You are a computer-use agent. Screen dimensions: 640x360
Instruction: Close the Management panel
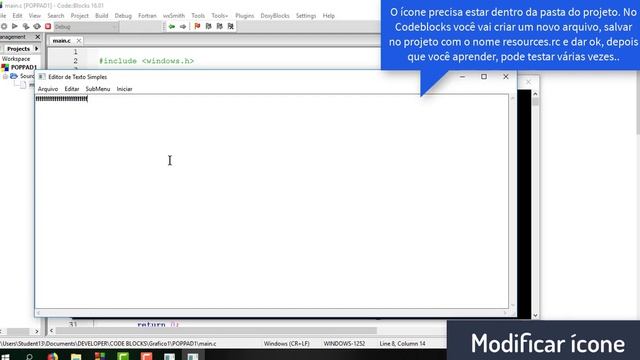[x=38, y=37]
